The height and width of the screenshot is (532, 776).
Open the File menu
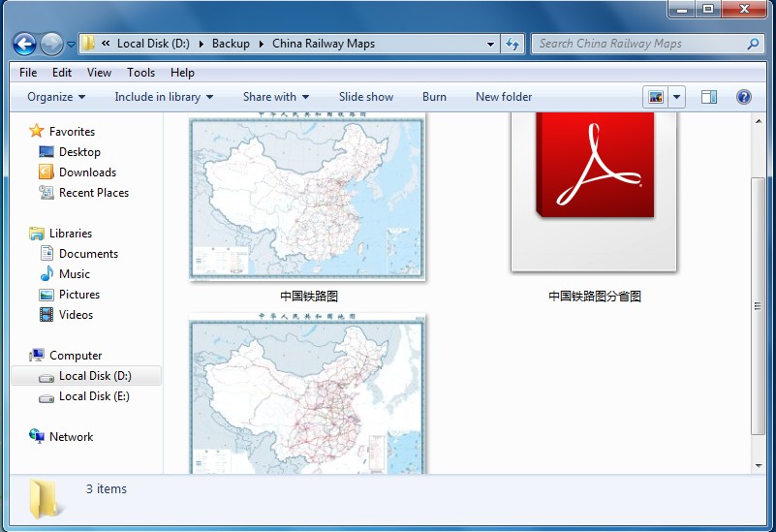pos(28,73)
